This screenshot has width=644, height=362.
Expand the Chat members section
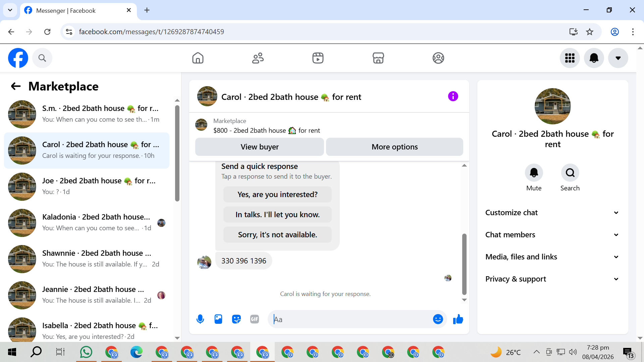click(x=552, y=235)
